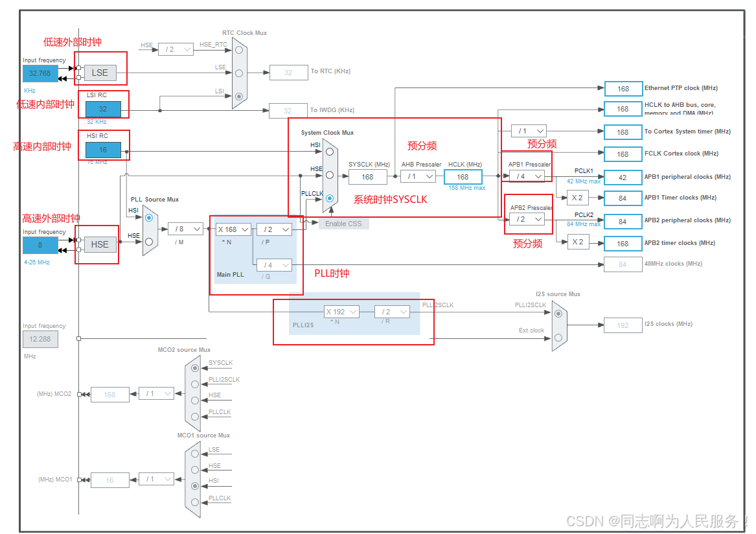
Task: Select PLLCLK in System Clock Mux
Action: click(330, 198)
